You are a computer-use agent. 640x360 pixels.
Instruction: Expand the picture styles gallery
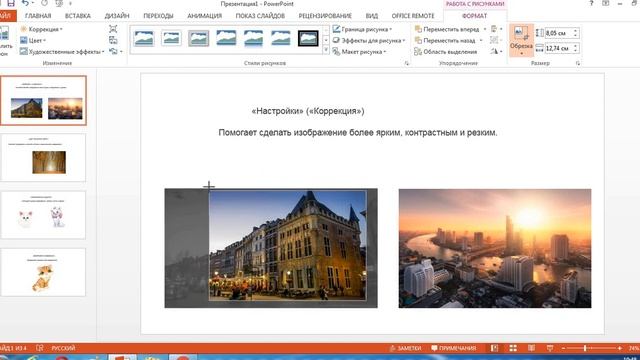[x=326, y=50]
